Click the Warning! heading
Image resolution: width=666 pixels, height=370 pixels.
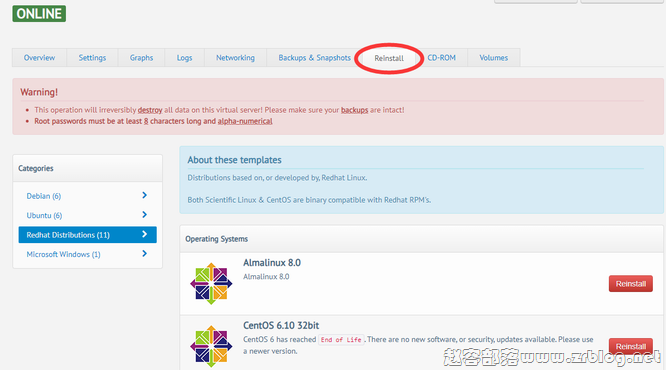(39, 92)
